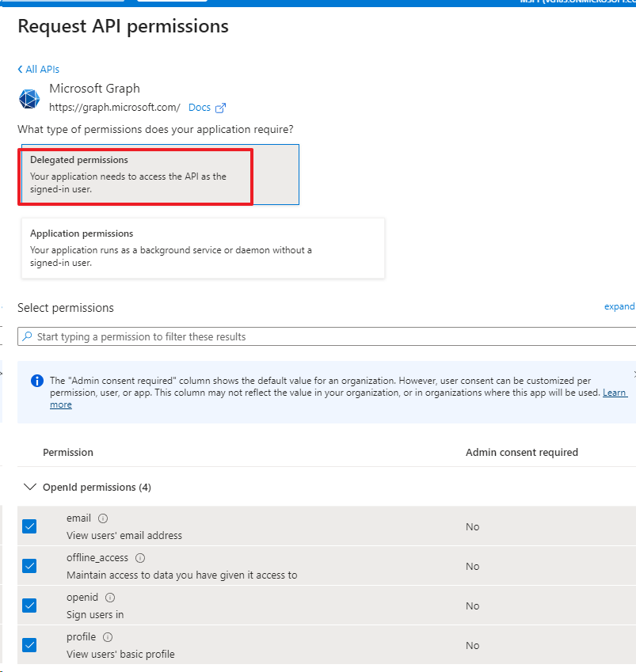Image resolution: width=636 pixels, height=672 pixels.
Task: Toggle the openid permission checkbox
Action: pyautogui.click(x=29, y=606)
